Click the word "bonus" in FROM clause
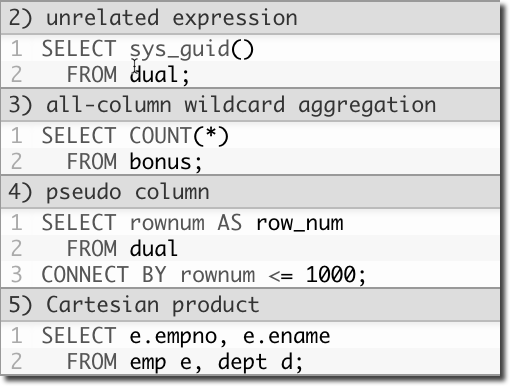 tap(160, 162)
